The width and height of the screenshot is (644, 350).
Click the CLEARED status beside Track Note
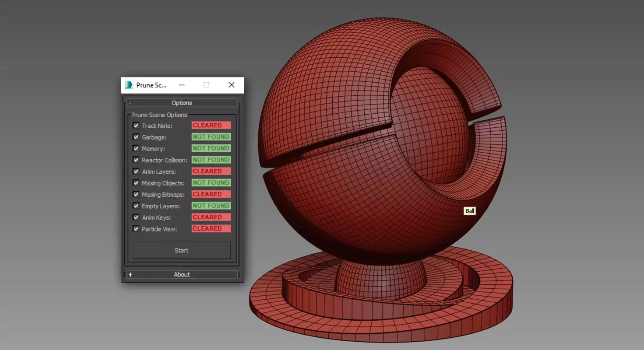211,126
